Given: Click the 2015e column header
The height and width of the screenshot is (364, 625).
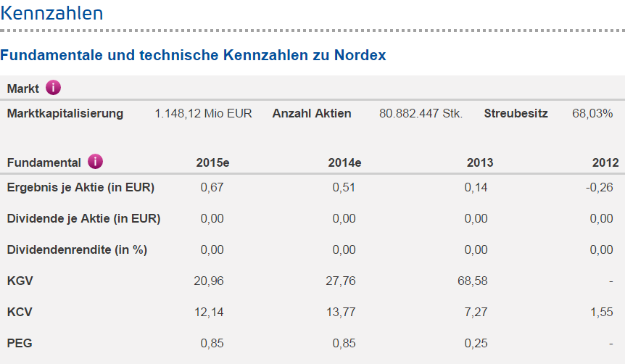Looking at the screenshot, I should (x=212, y=162).
